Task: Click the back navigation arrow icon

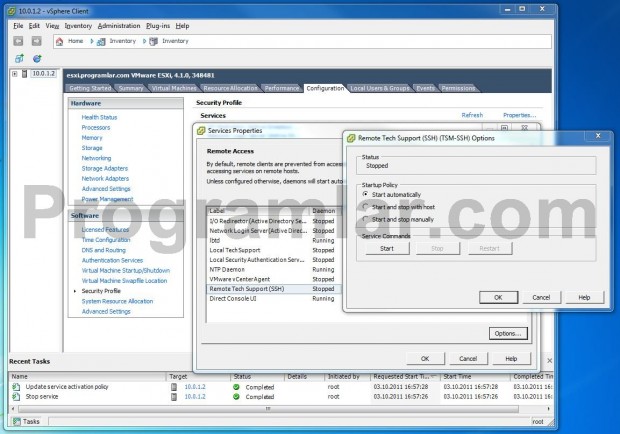Action: (18, 41)
